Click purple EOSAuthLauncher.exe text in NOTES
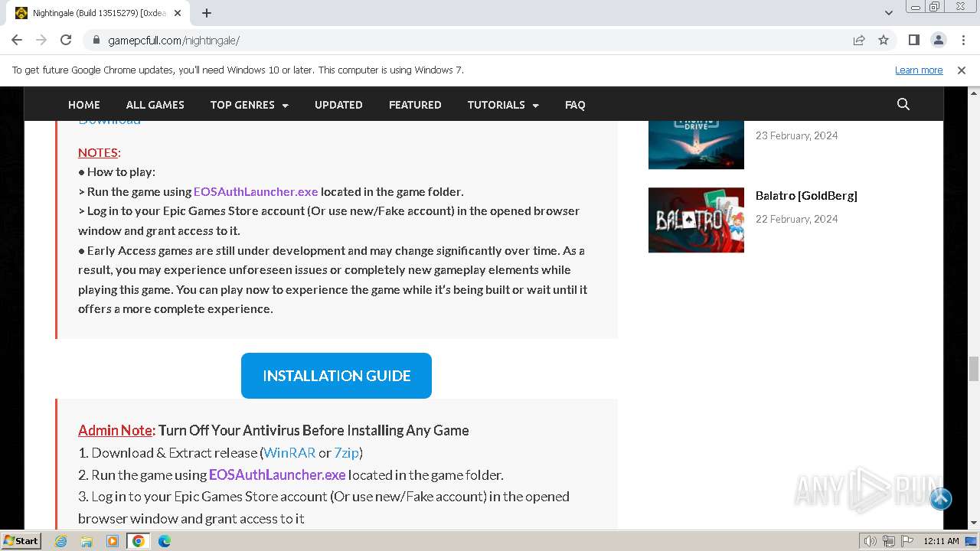 coord(256,191)
